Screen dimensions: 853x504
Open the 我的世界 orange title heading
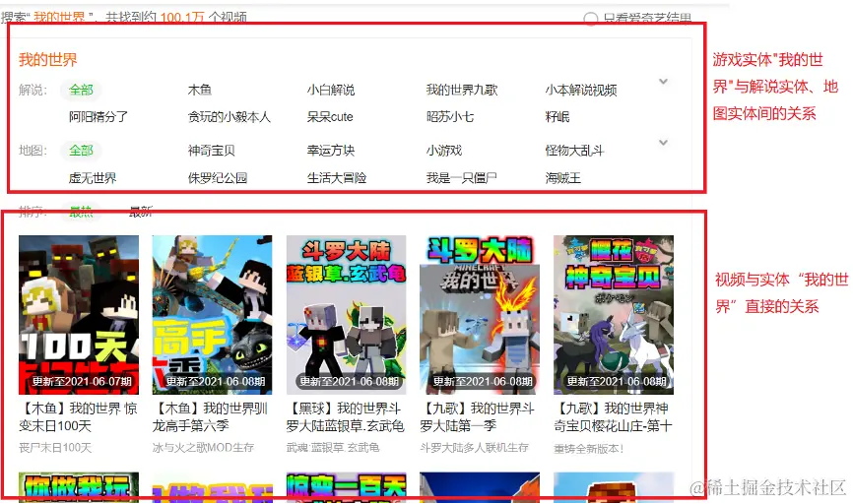(x=48, y=59)
